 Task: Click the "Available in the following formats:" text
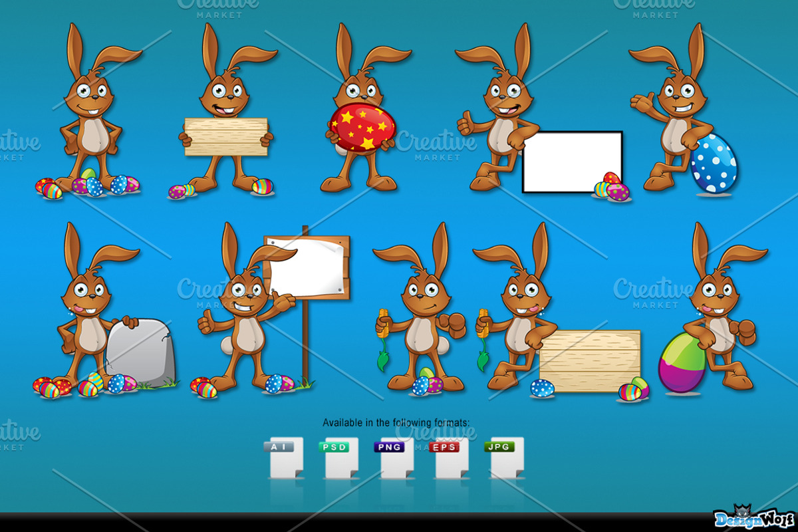pyautogui.click(x=396, y=422)
